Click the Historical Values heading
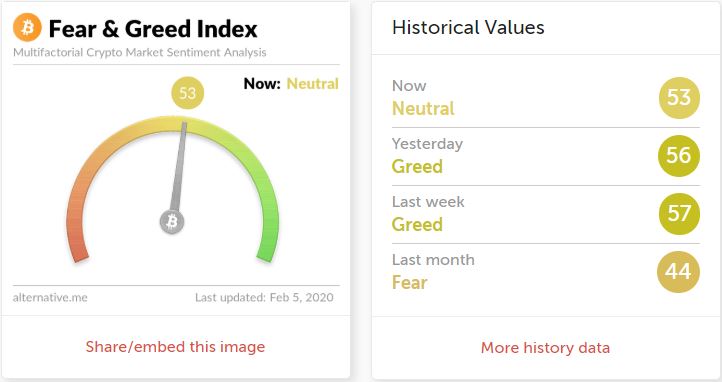 pos(468,27)
